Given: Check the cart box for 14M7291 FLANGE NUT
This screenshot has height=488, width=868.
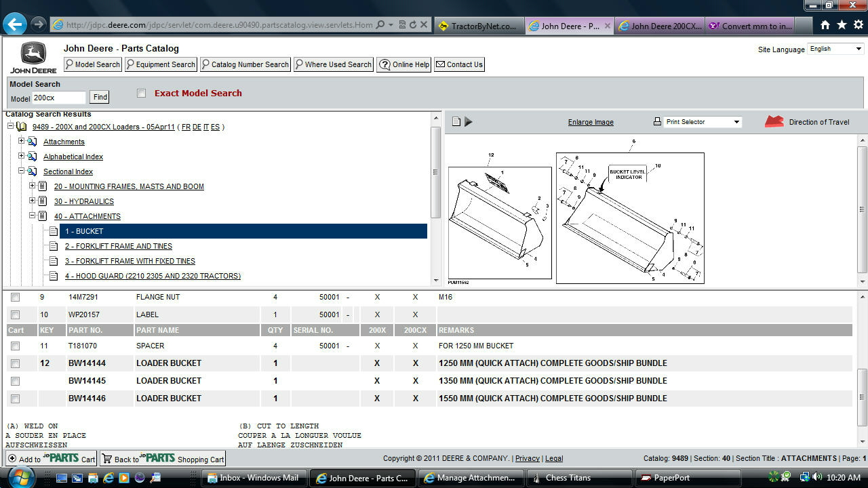Looking at the screenshot, I should pyautogui.click(x=15, y=297).
